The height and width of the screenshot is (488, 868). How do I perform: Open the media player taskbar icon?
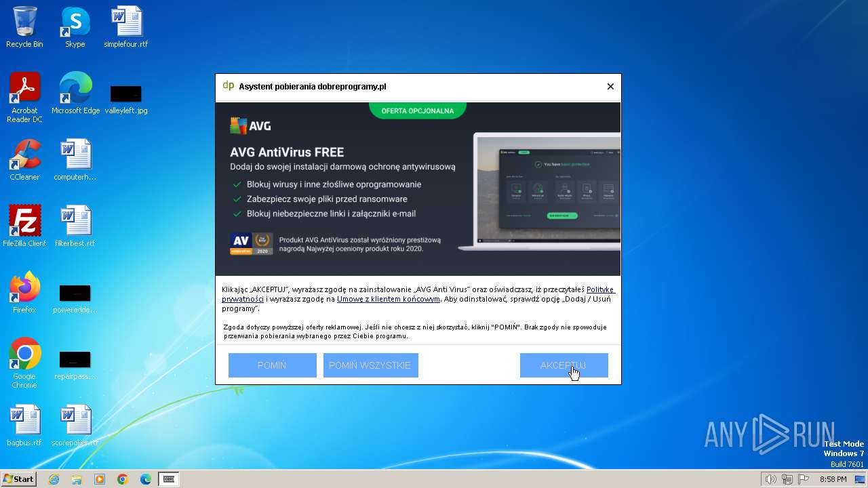[100, 479]
